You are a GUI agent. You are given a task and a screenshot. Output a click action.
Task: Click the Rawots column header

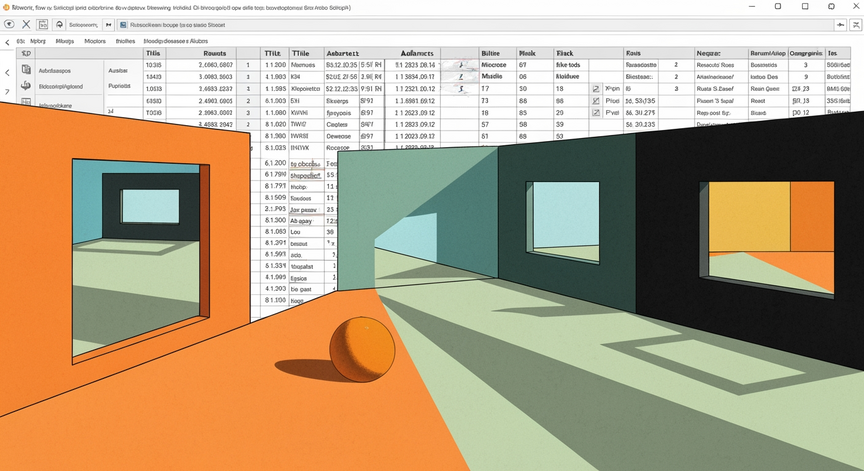pos(214,53)
